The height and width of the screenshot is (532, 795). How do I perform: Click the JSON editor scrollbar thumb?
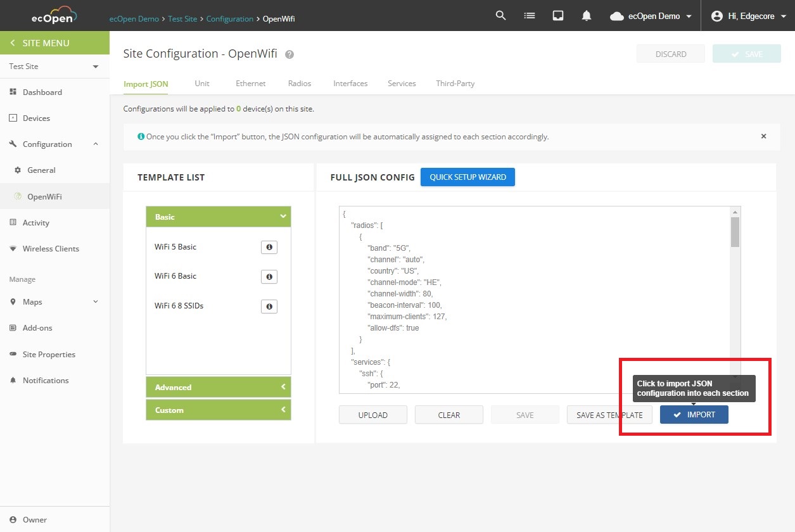pos(735,232)
